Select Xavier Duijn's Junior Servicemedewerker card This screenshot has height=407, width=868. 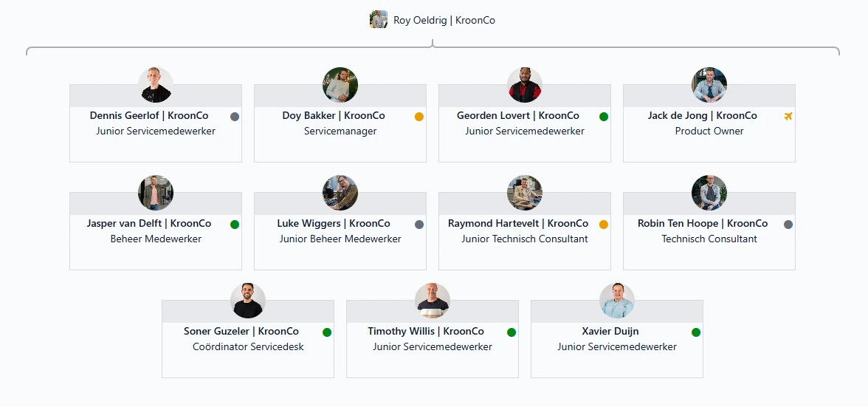617,361
